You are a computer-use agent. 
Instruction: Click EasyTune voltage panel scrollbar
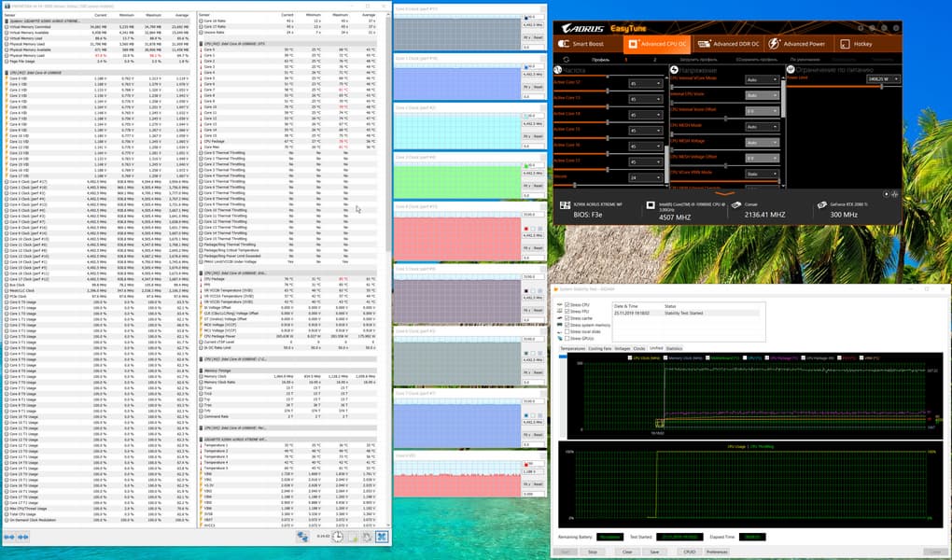783,97
